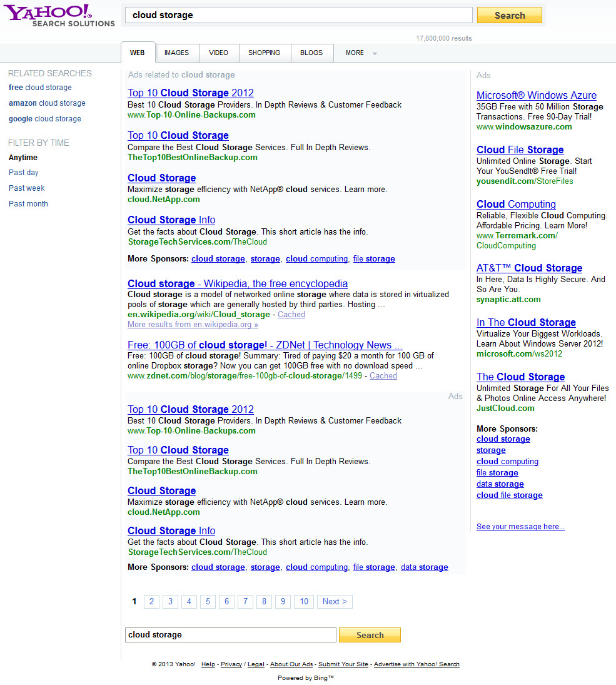Switch to the WEB tab
Viewport: 616px width, 685px height.
[138, 53]
